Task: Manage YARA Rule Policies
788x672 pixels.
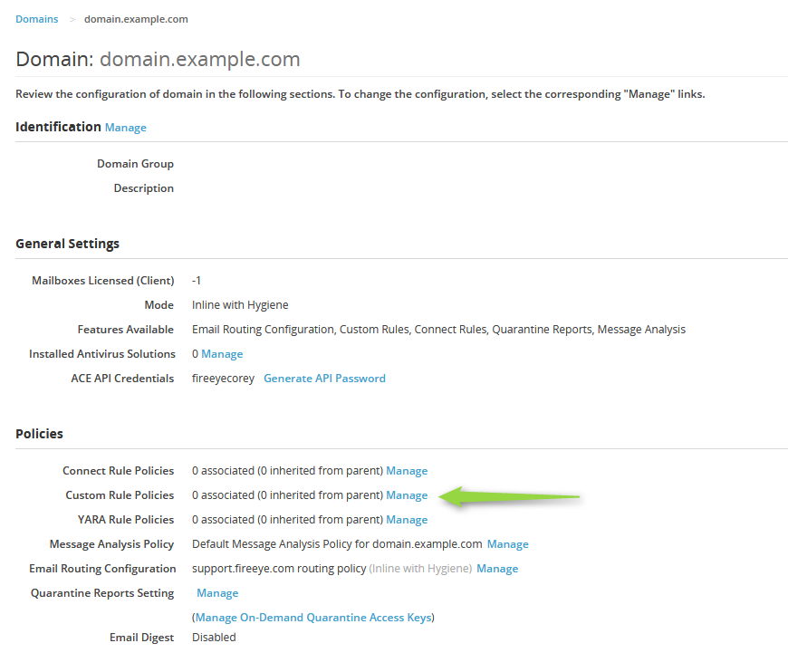Action: click(x=407, y=519)
